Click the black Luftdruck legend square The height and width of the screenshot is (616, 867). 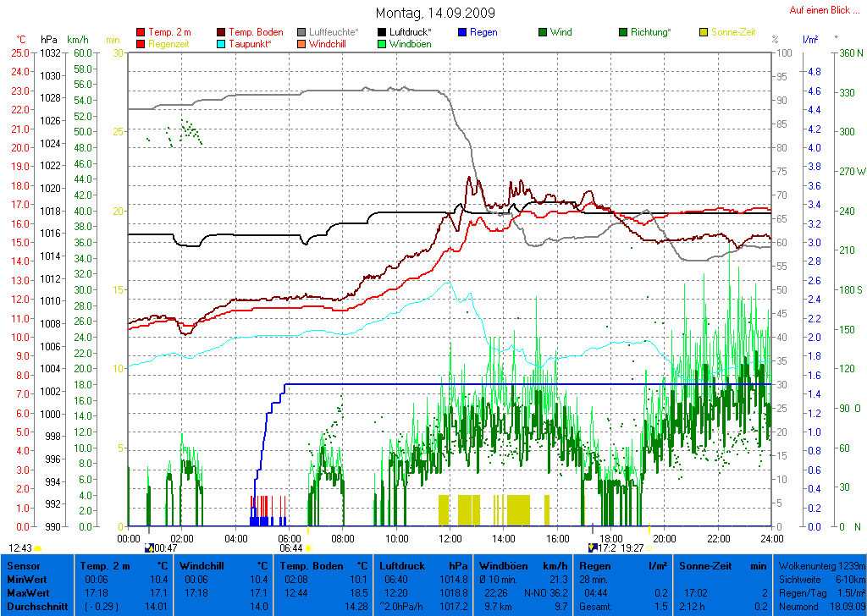pyautogui.click(x=382, y=33)
